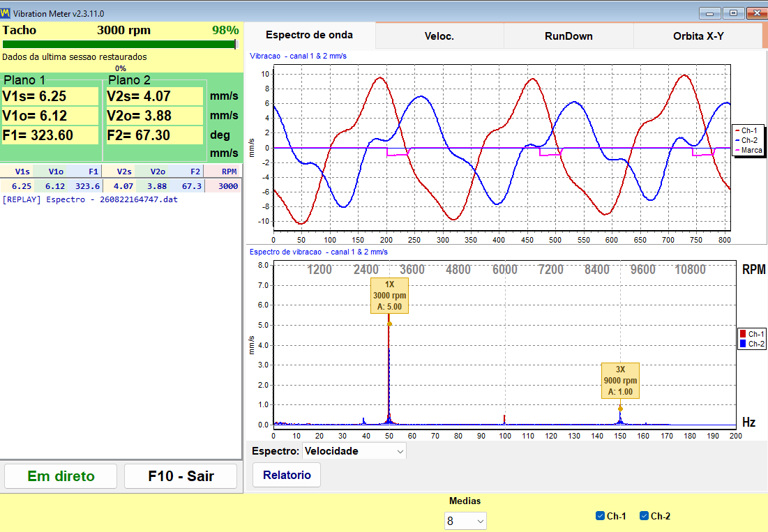Click the Vibration Meter app icon in title bar
Screen dimensions: 768x532
[6, 13]
